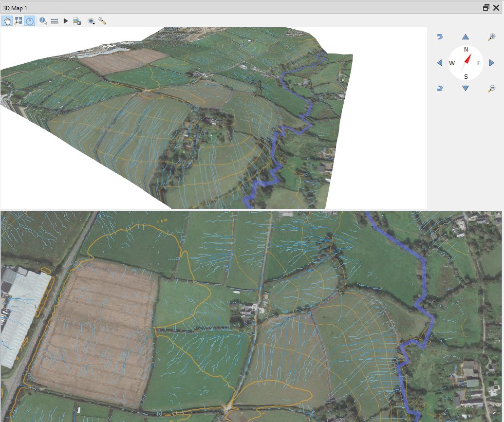Move camera up with the up arrow

[x=466, y=37]
